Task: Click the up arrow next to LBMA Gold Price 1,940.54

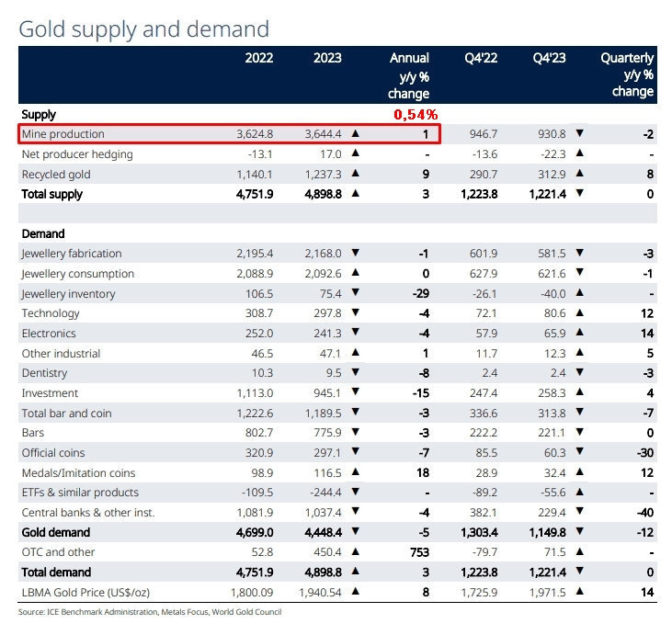Action: tap(356, 592)
